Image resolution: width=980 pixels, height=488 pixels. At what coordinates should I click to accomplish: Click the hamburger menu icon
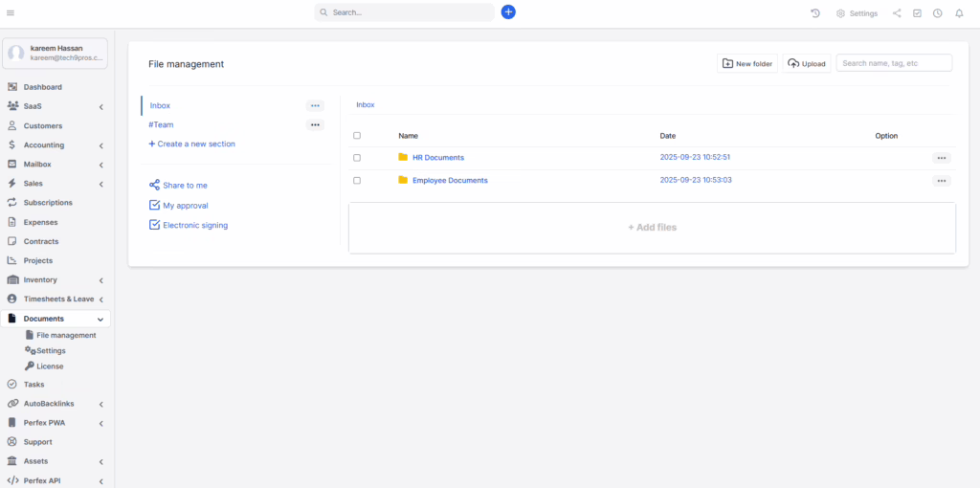[11, 12]
